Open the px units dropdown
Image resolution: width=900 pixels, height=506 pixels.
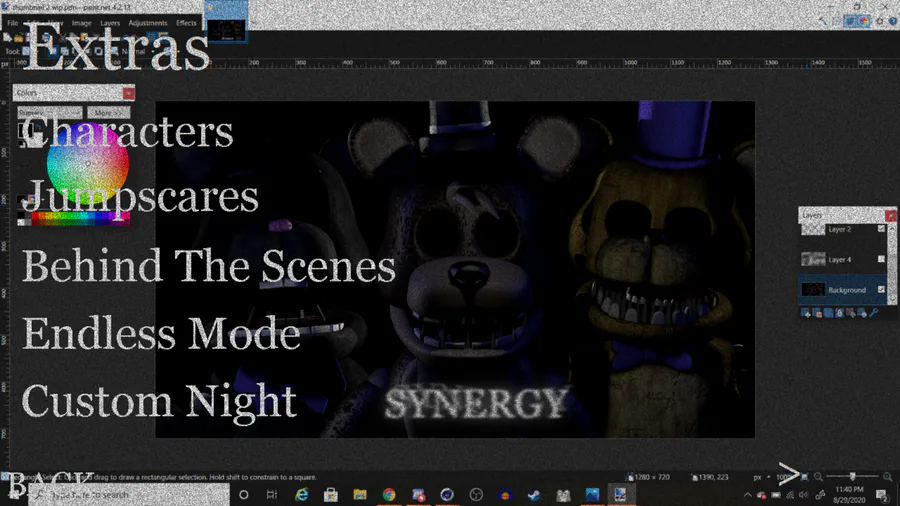click(761, 477)
